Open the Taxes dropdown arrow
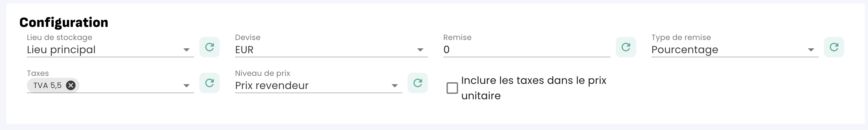868x130 pixels. pos(186,86)
